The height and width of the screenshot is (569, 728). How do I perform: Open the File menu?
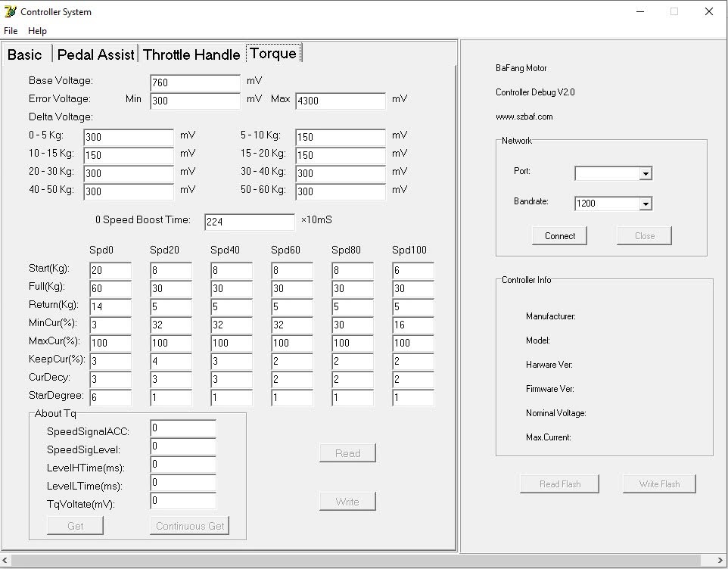pyautogui.click(x=11, y=30)
